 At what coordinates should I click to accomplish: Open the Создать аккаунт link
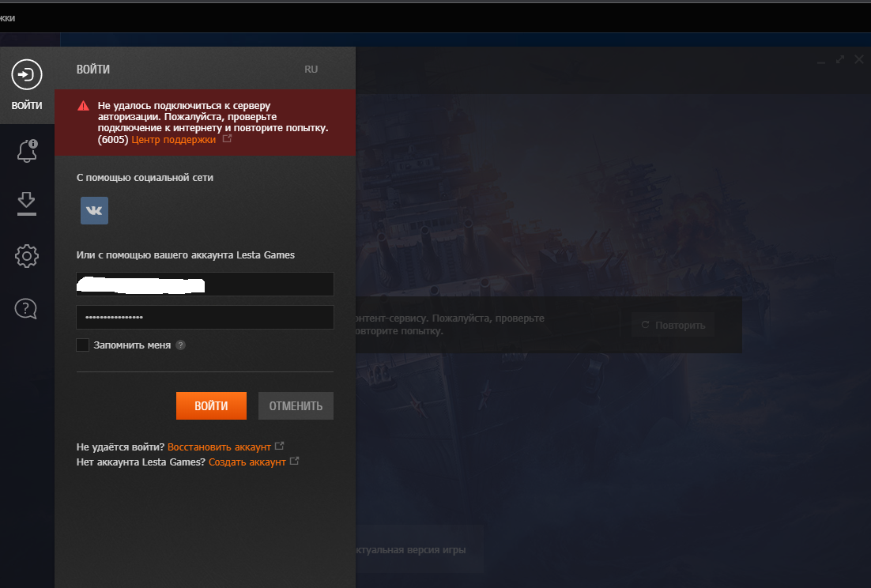coord(247,462)
